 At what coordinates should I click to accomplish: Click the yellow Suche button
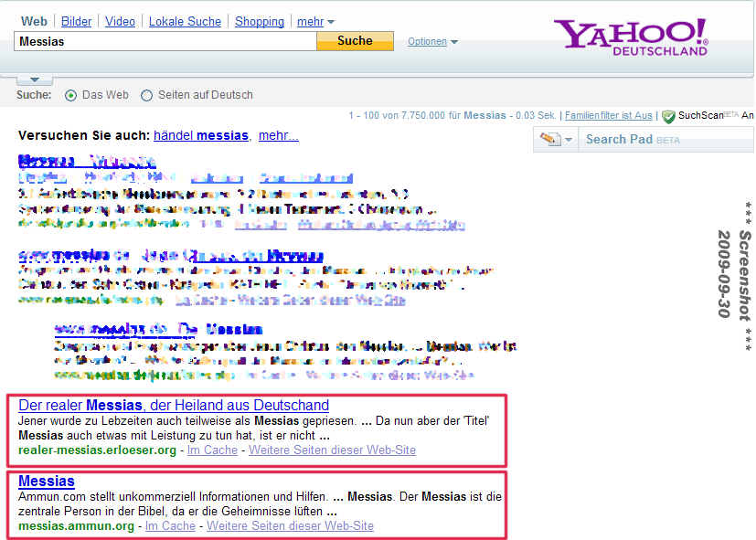[355, 41]
